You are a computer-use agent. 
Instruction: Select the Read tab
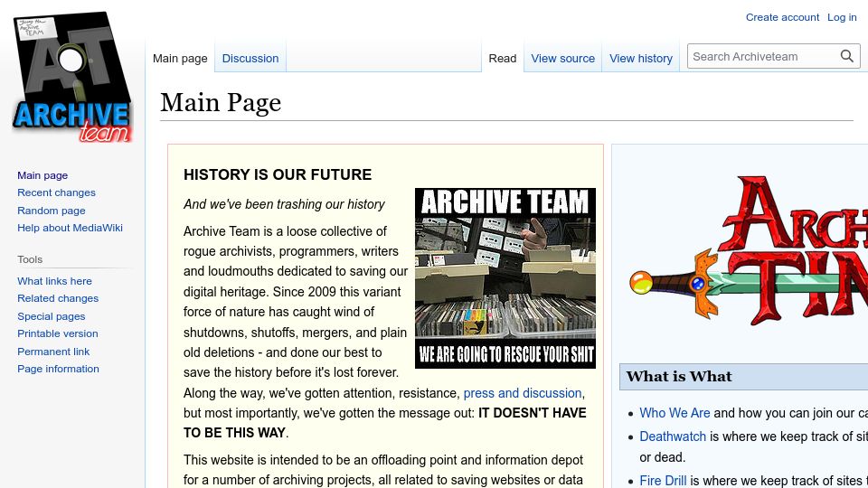point(502,58)
